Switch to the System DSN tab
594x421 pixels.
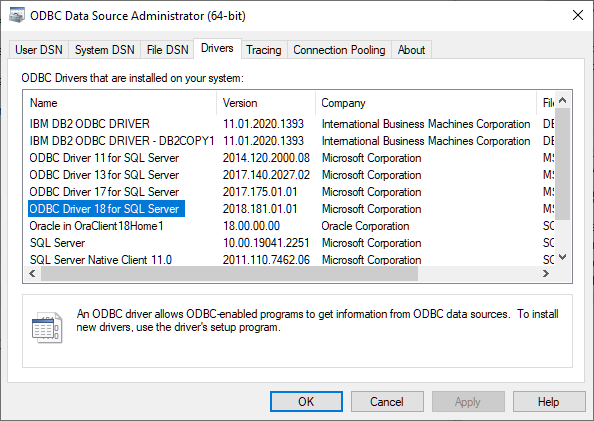pyautogui.click(x=105, y=50)
